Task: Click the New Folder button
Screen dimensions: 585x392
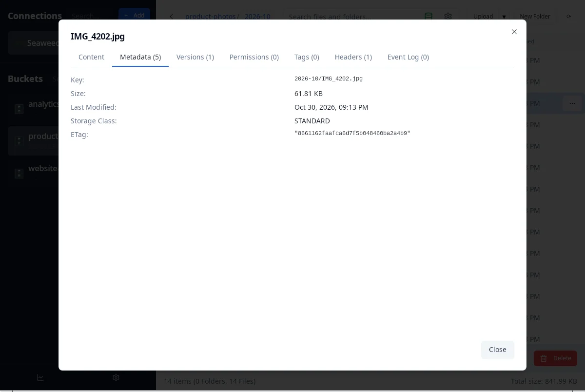Action: [535, 17]
